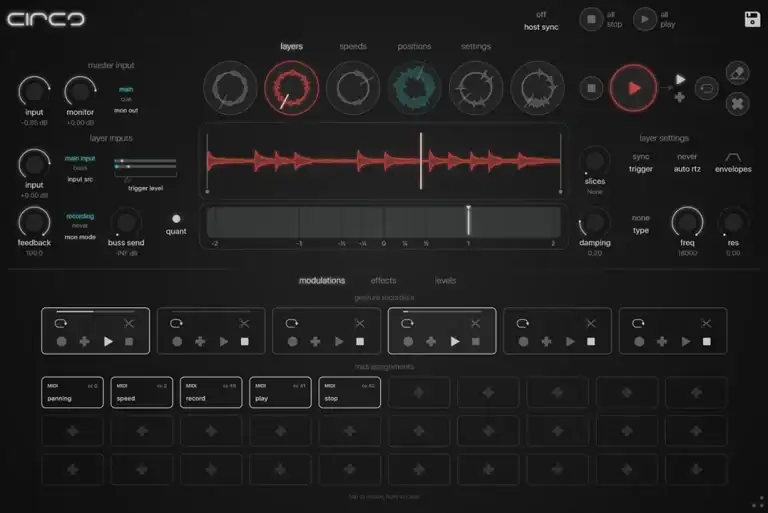Screen dimensions: 768x513
Task: Open the stop MIDI assignment
Action: pos(349,392)
